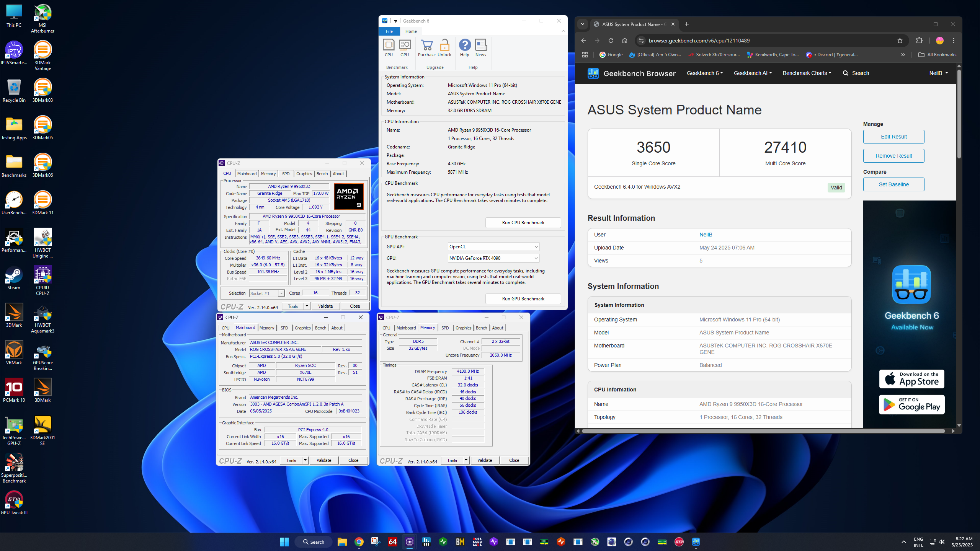Switch to SPD tab in Memory CPU-Z window
This screenshot has height=551, width=980.
coord(445,328)
